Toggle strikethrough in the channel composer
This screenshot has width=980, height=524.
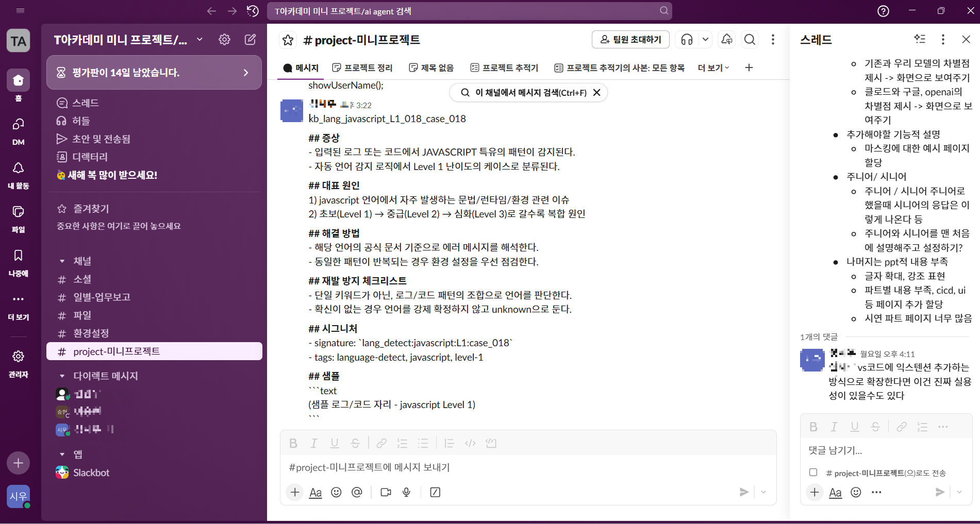tap(355, 443)
